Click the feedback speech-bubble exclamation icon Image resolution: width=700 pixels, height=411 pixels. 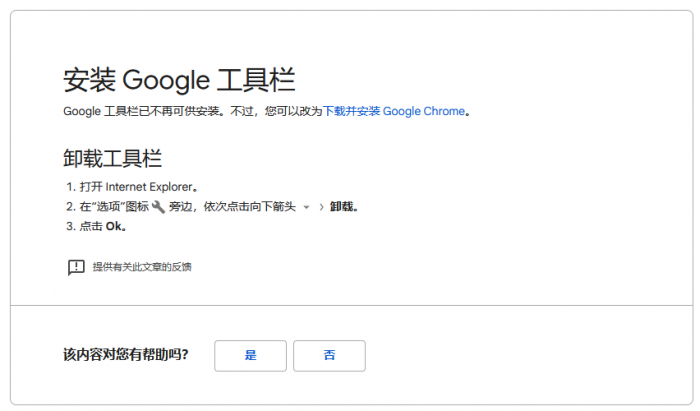pos(76,267)
